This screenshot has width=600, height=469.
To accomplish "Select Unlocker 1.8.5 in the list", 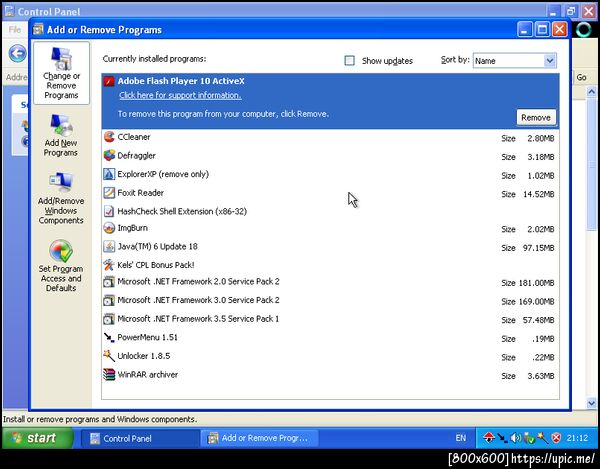I will point(330,356).
